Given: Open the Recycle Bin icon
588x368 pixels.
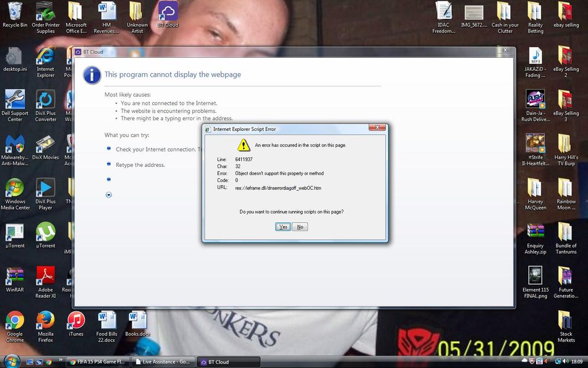Looking at the screenshot, I should tap(15, 15).
